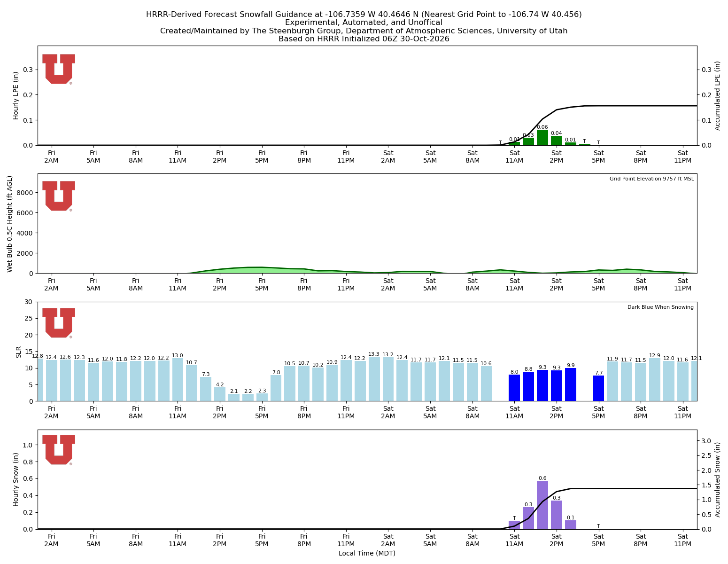Image resolution: width=728 pixels, height=564 pixels.
Task: Click 'Sat 2PM' tick under Hourly Snow chart
Action: point(557,540)
